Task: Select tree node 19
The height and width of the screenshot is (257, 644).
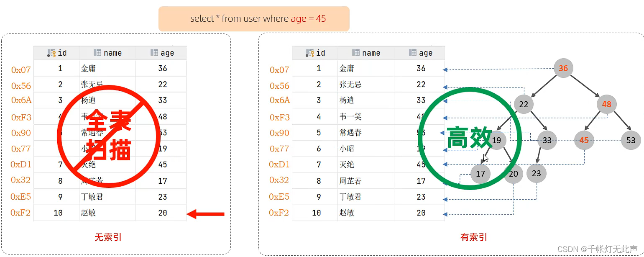Action: [496, 140]
